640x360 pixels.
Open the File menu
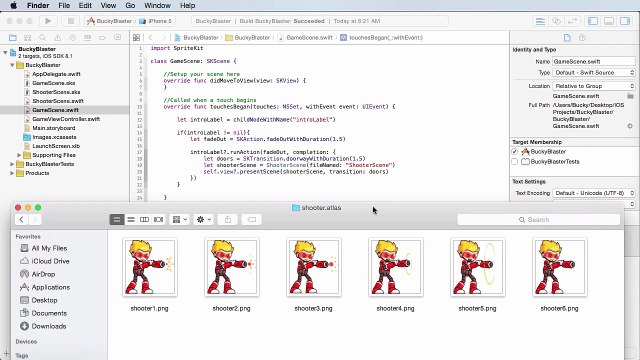point(64,5)
